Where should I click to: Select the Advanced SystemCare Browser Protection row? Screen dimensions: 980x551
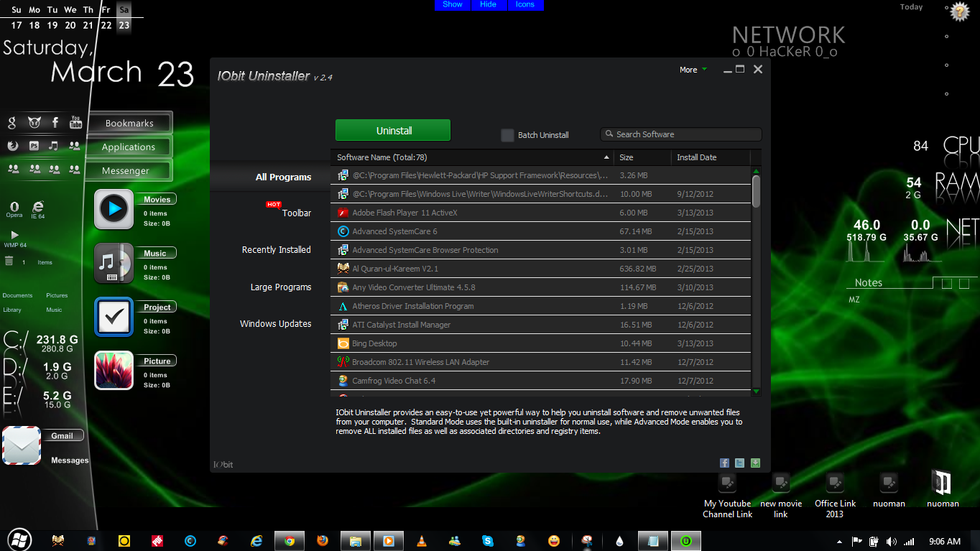541,250
